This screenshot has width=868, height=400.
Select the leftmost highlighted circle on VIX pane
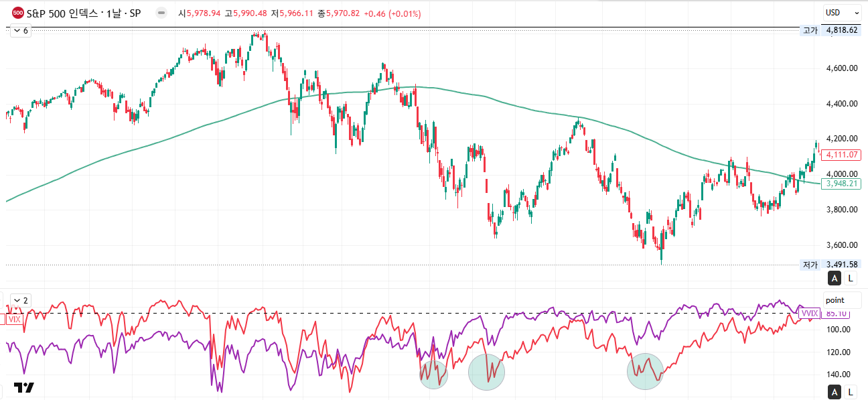tap(433, 374)
